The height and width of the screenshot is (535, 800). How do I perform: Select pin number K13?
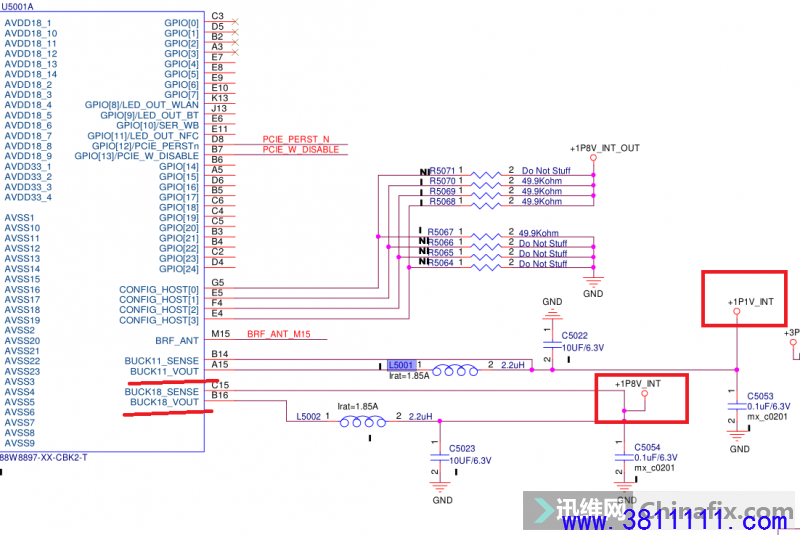click(220, 98)
